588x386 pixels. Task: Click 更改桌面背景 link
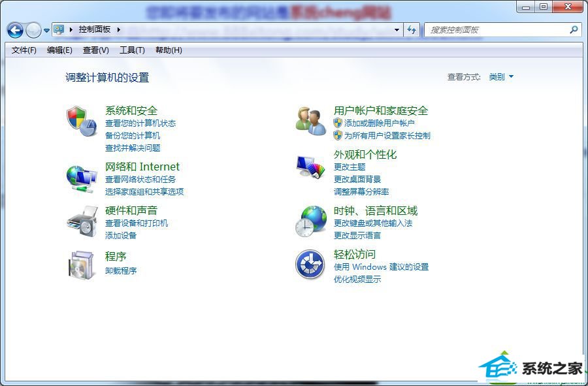[357, 180]
